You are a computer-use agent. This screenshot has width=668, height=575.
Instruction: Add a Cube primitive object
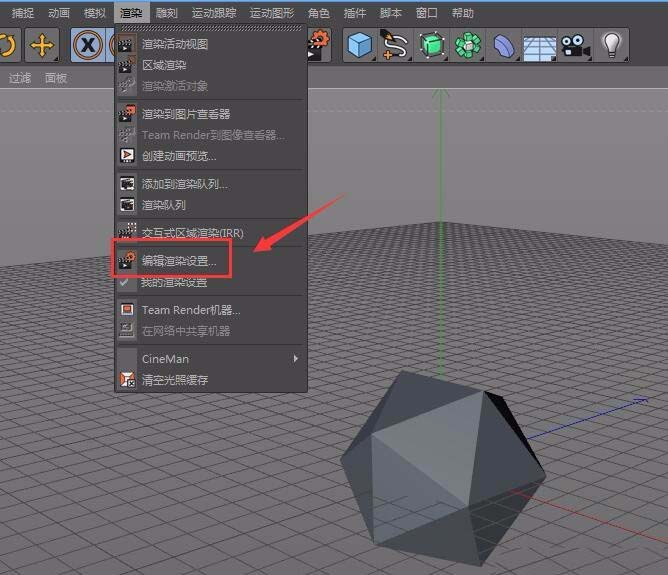[x=360, y=45]
